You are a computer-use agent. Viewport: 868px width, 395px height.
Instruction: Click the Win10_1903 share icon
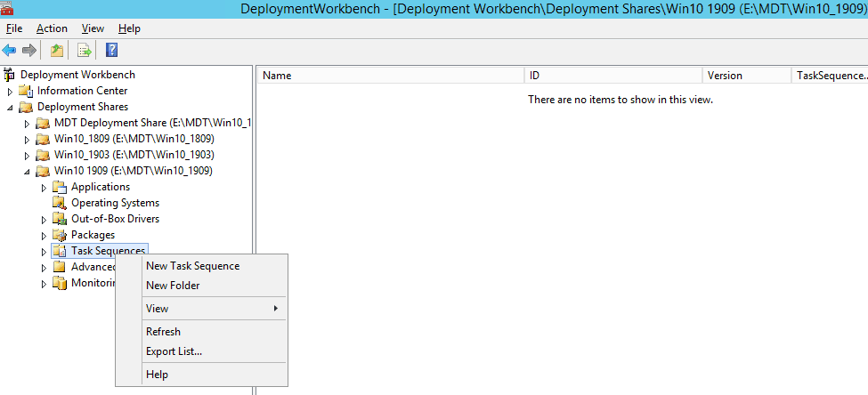pos(43,155)
